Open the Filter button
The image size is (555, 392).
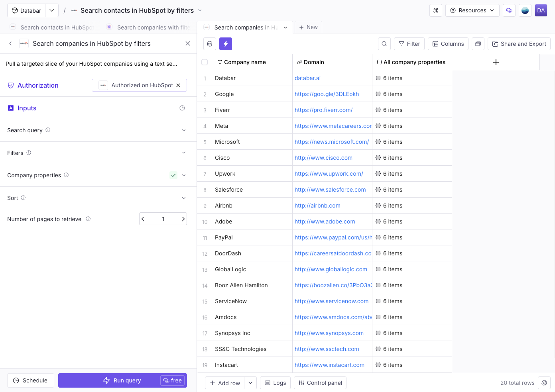click(x=409, y=44)
